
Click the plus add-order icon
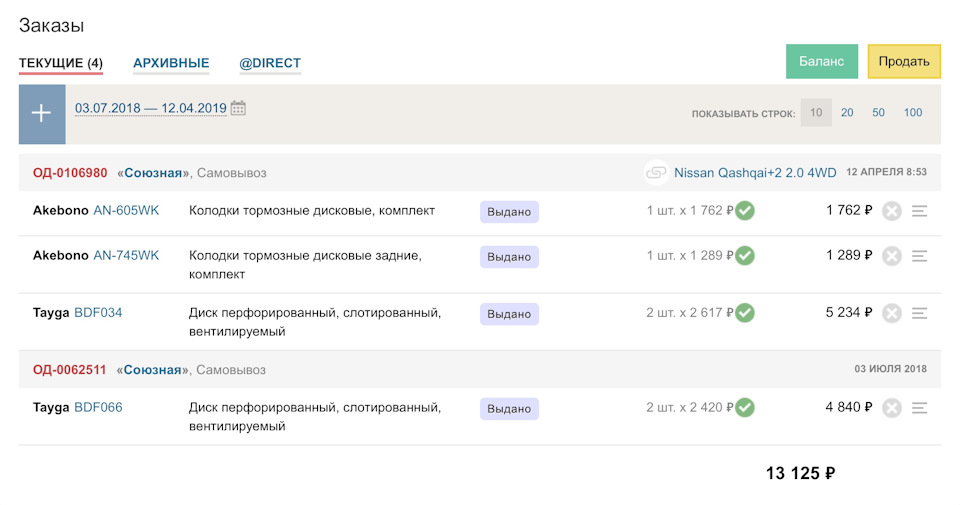point(42,113)
